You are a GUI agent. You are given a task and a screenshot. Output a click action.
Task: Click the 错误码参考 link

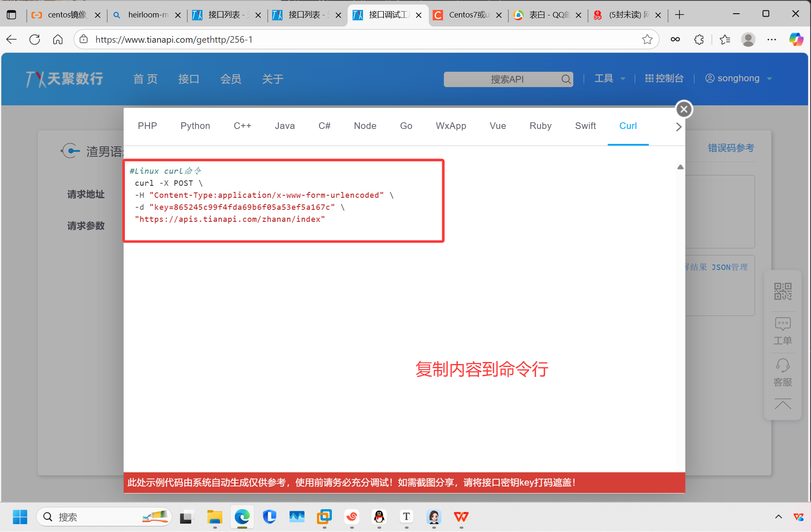coord(731,148)
